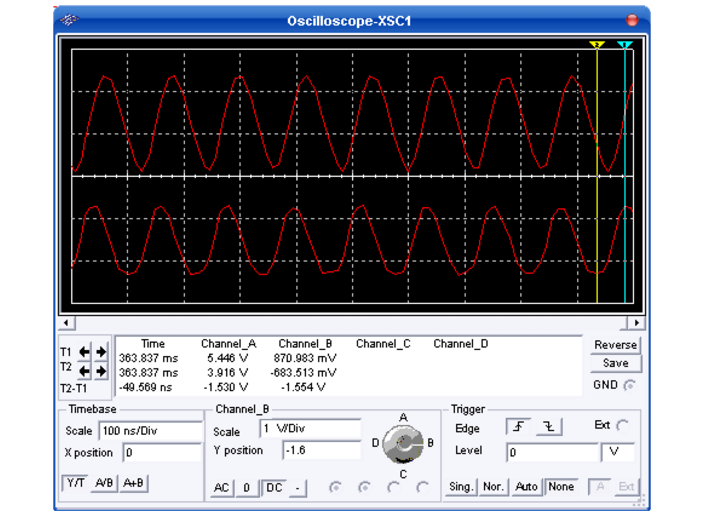
Task: Click the cyan T2 cursor marker
Action: point(624,45)
